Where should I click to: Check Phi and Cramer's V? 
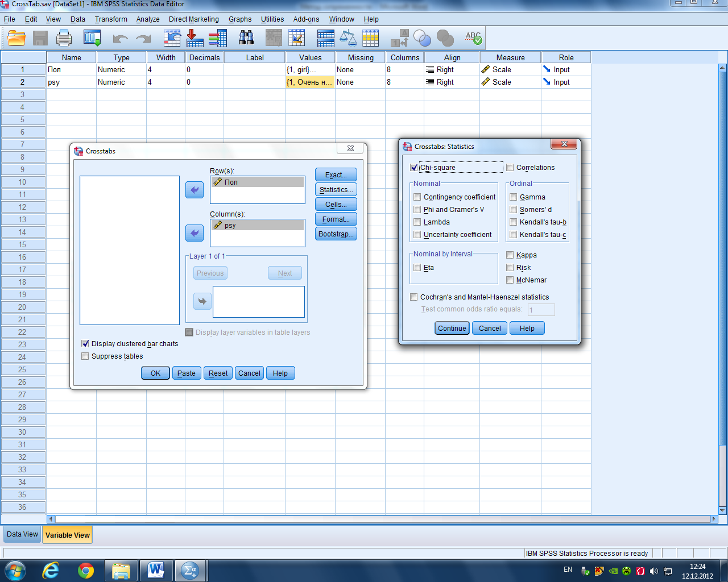tap(417, 210)
